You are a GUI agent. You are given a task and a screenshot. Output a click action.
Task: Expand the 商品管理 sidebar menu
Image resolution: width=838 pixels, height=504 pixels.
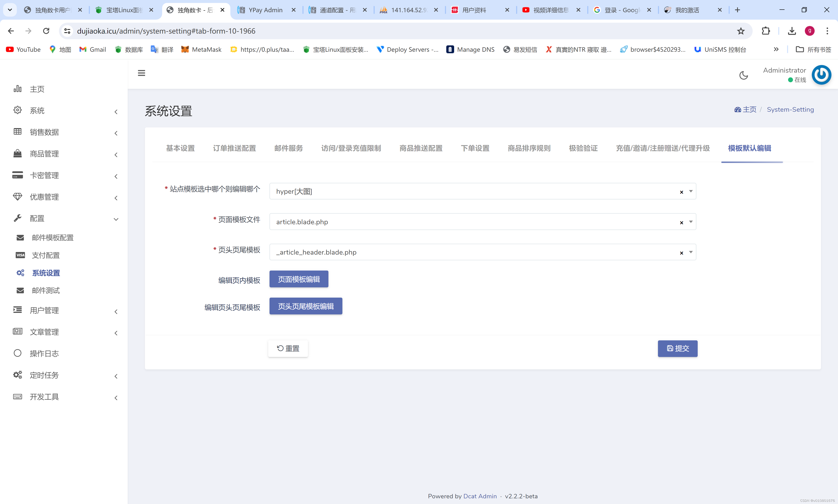click(x=44, y=154)
